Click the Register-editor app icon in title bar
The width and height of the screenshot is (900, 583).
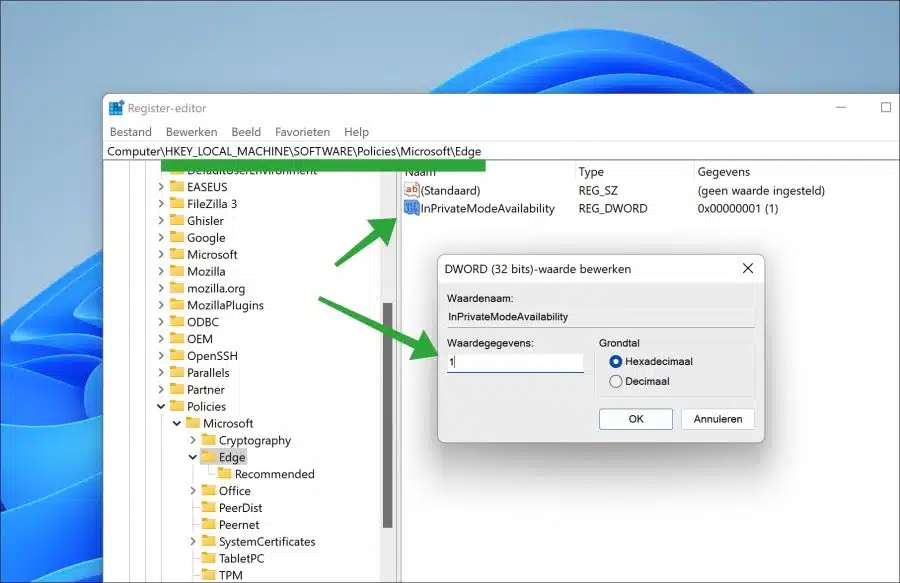(x=117, y=108)
